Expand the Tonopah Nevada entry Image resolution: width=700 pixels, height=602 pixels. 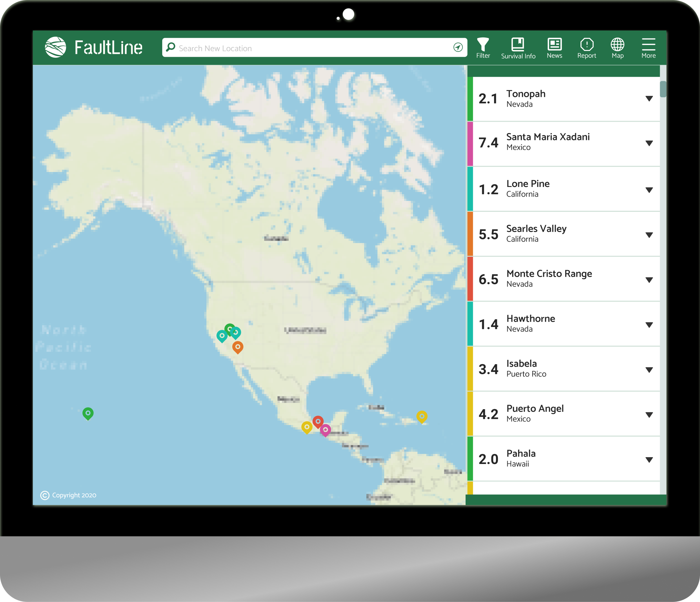(649, 99)
